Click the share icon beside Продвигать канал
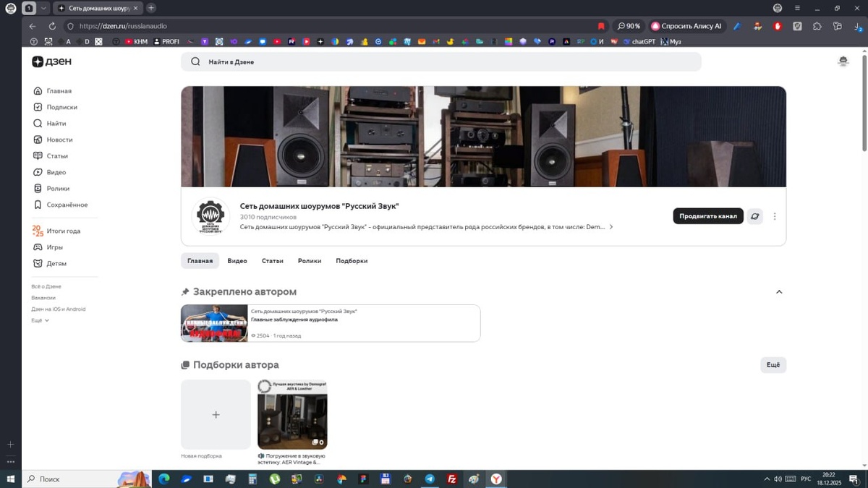Screen dimensions: 868x488 coord(754,216)
